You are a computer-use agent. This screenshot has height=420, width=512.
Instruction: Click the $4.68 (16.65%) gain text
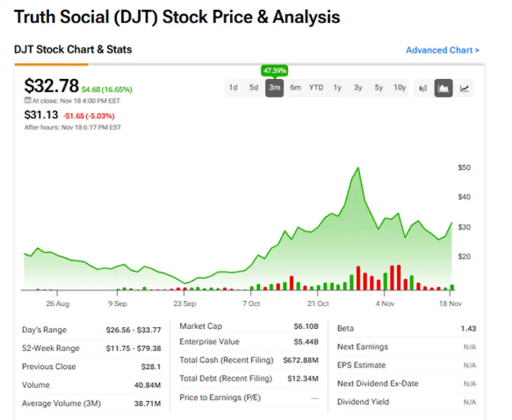107,90
